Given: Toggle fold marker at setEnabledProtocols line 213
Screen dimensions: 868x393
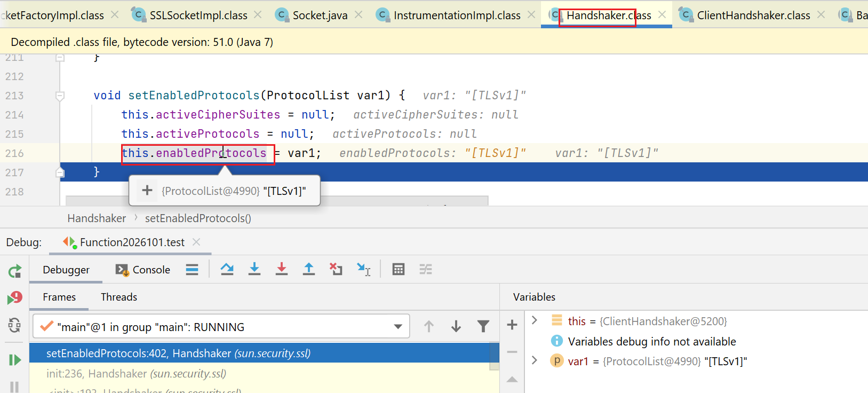Looking at the screenshot, I should coord(60,96).
